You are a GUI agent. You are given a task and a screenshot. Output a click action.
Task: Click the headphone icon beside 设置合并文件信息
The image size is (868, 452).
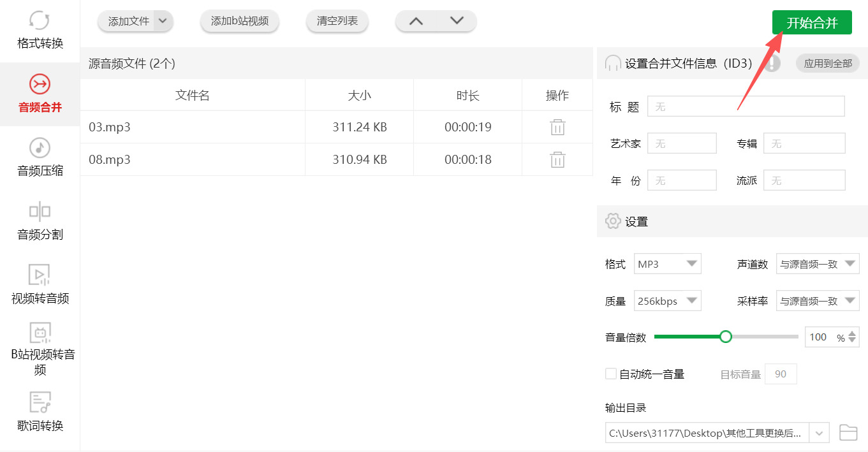click(612, 63)
